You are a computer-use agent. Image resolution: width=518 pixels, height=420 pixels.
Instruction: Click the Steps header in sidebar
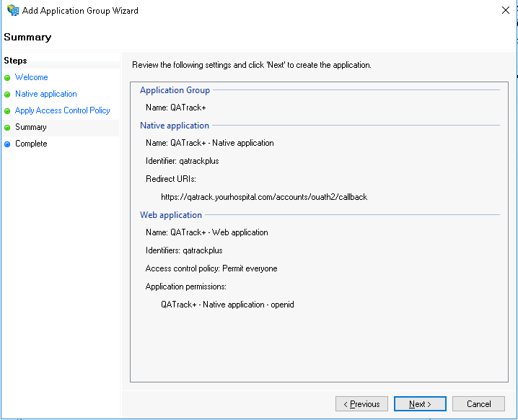16,61
